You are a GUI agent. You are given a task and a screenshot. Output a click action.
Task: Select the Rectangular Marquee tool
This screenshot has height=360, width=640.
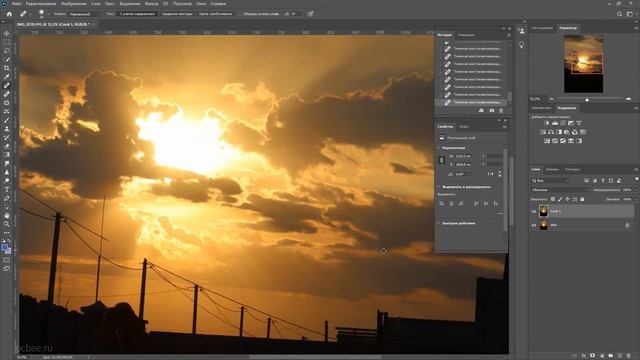pyautogui.click(x=7, y=42)
